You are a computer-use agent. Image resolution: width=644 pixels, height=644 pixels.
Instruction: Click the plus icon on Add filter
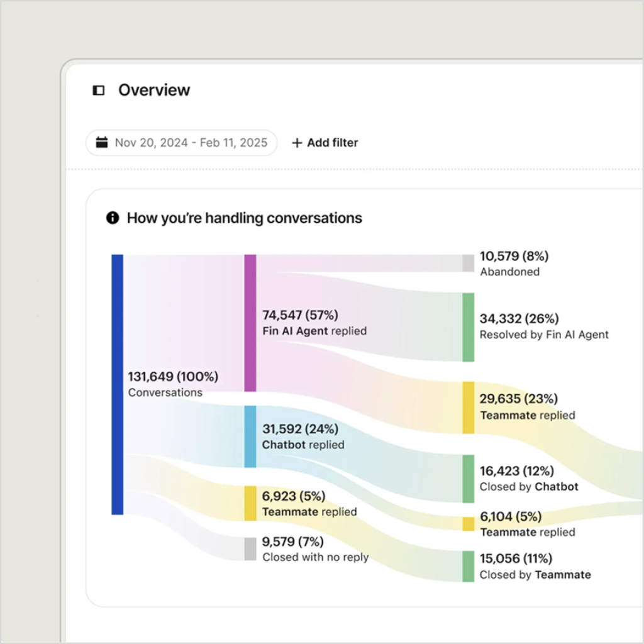point(297,143)
